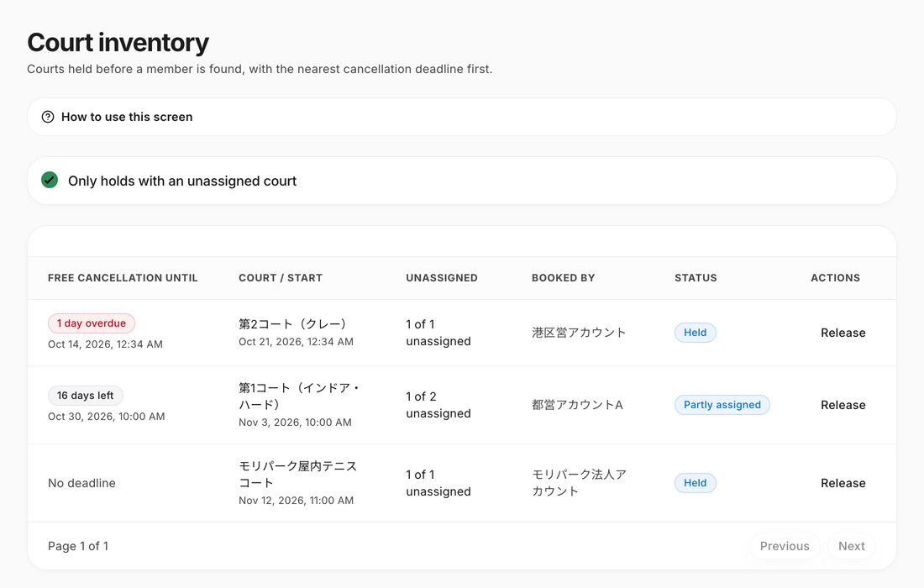
Task: Click the Unassigned column header
Action: pos(441,278)
